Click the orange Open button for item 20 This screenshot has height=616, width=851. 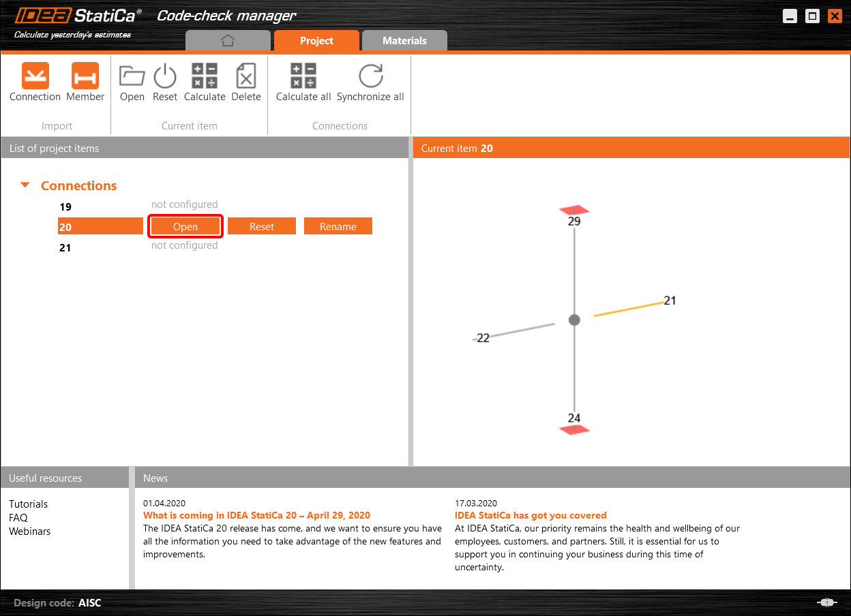(185, 227)
